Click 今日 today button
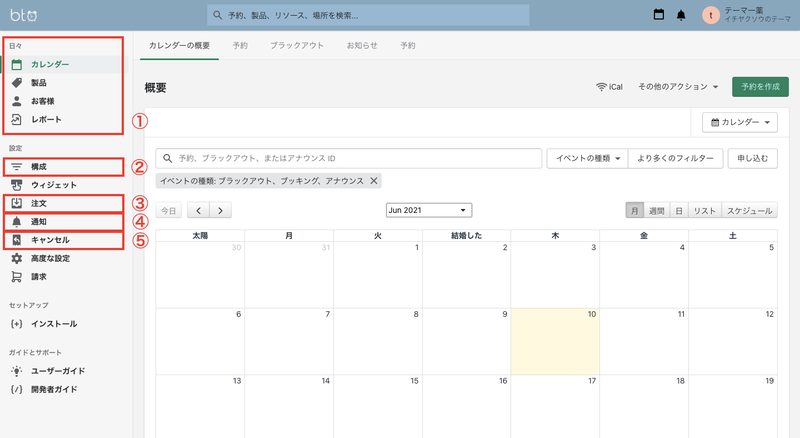Image resolution: width=800 pixels, height=438 pixels. [168, 210]
